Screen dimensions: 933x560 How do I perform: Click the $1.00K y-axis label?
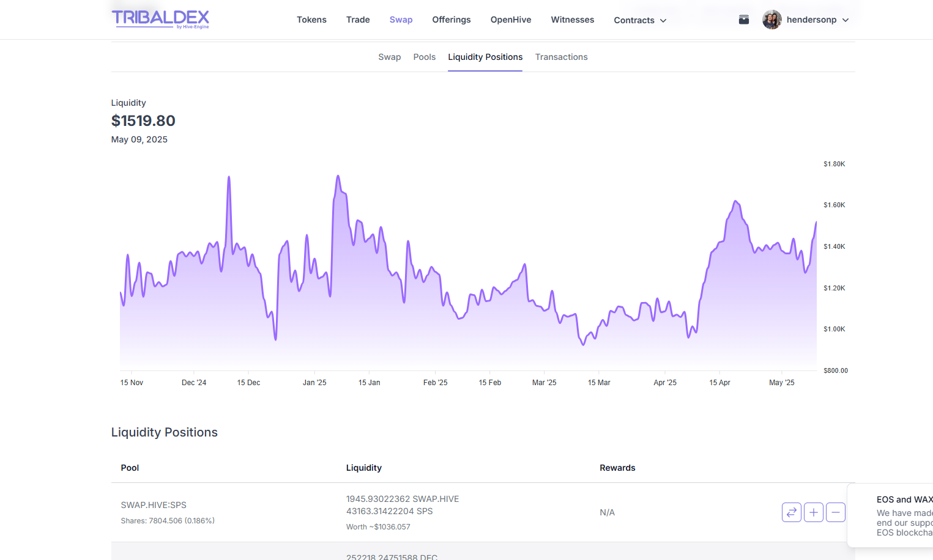coord(834,329)
